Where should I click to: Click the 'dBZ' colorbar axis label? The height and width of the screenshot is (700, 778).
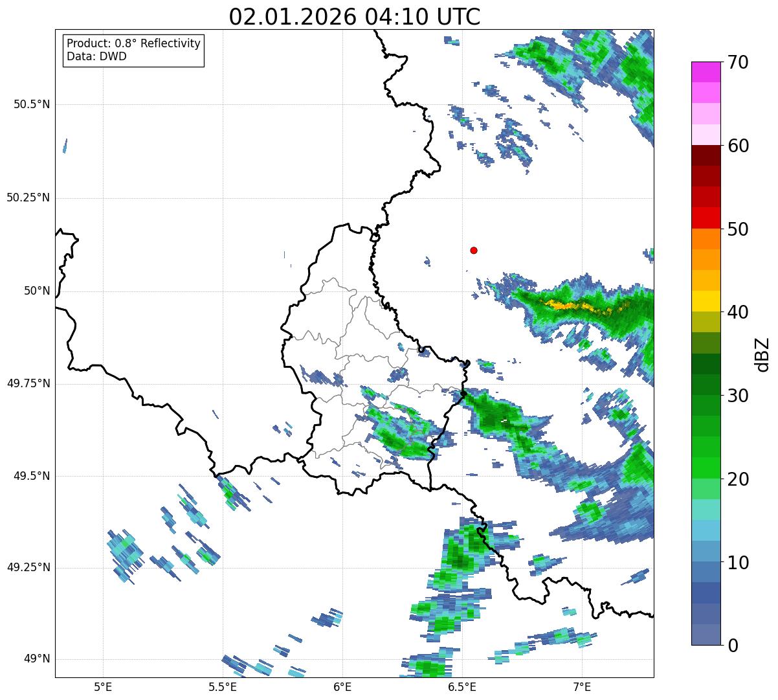tap(763, 354)
